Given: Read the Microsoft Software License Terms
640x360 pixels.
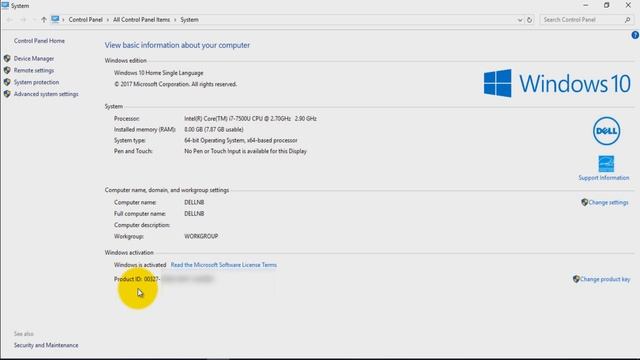Looking at the screenshot, I should (224, 265).
